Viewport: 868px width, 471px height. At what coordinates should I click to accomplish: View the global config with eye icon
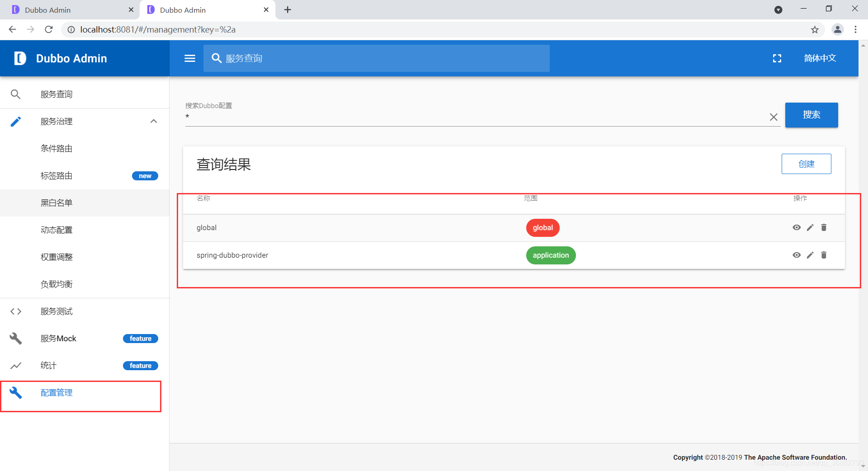pyautogui.click(x=797, y=228)
